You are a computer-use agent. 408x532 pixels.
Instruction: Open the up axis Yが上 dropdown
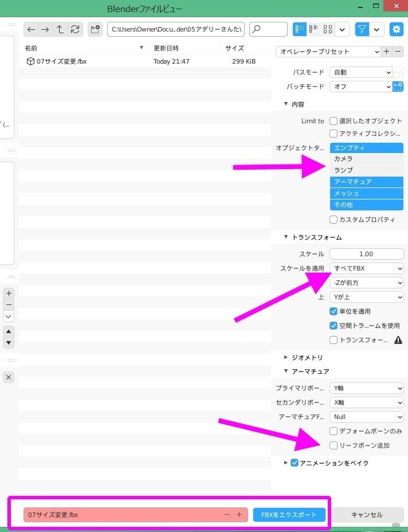[x=367, y=297]
